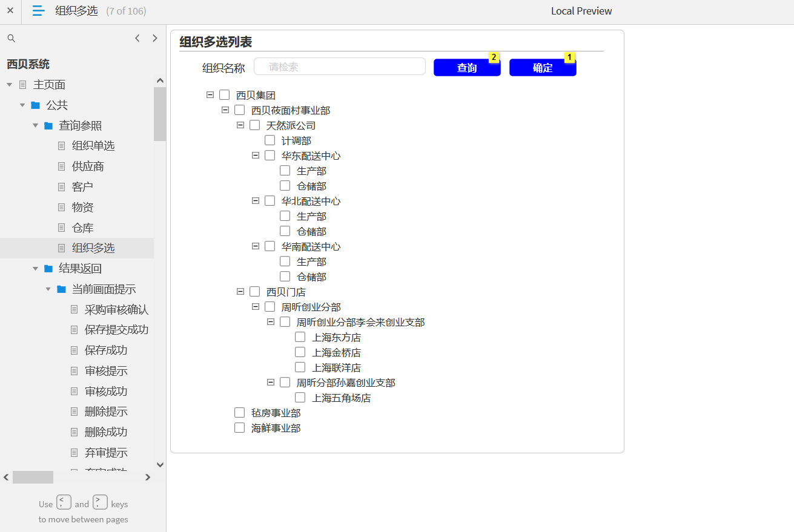
Task: Tick 仓储部 checkbox under 华南配送中心
Action: pyautogui.click(x=285, y=277)
